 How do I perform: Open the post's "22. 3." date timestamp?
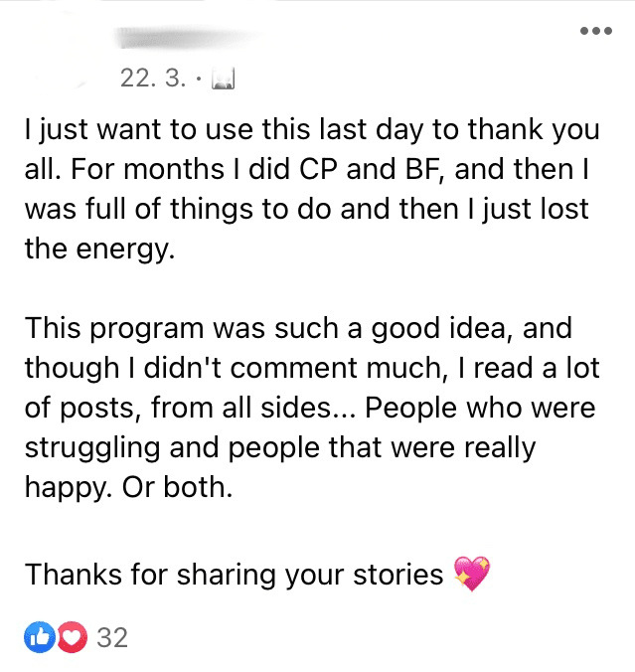click(152, 79)
